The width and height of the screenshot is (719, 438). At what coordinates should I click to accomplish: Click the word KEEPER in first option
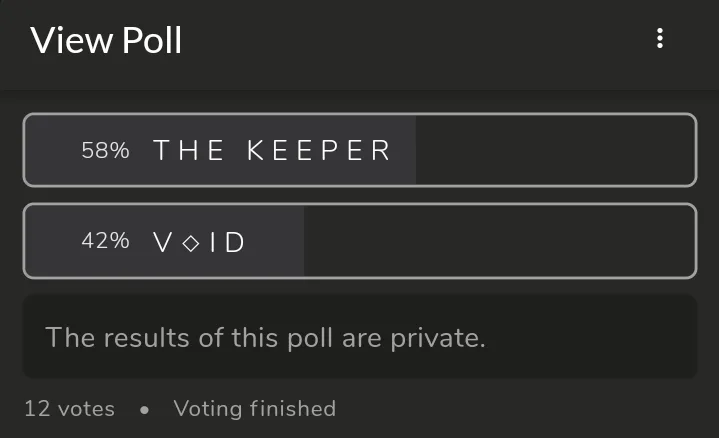(x=318, y=151)
